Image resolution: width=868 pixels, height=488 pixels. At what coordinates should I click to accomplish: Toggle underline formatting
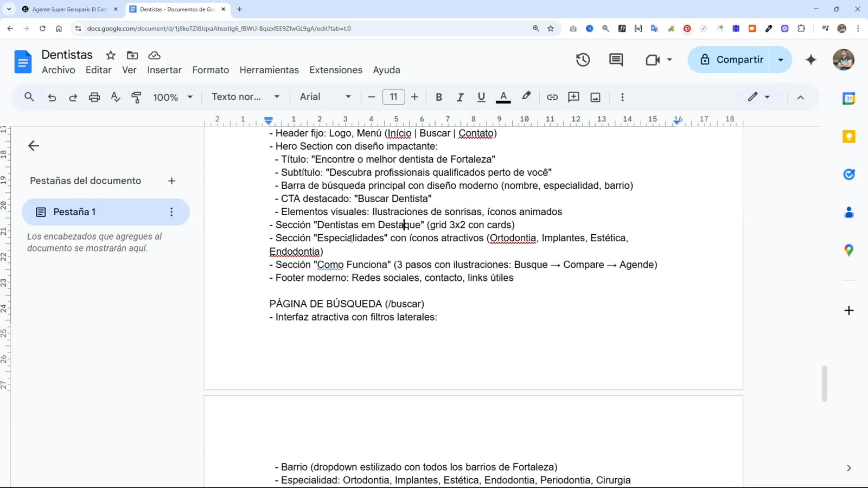coord(481,97)
